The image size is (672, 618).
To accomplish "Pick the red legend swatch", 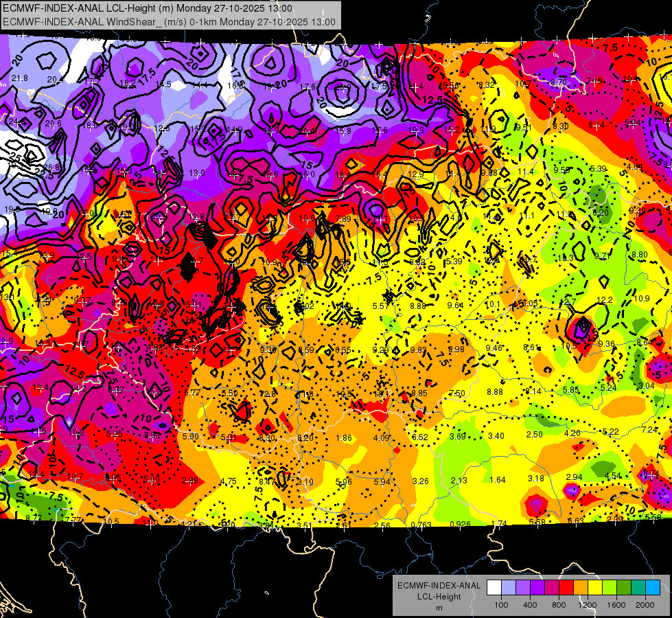I will click(x=566, y=588).
